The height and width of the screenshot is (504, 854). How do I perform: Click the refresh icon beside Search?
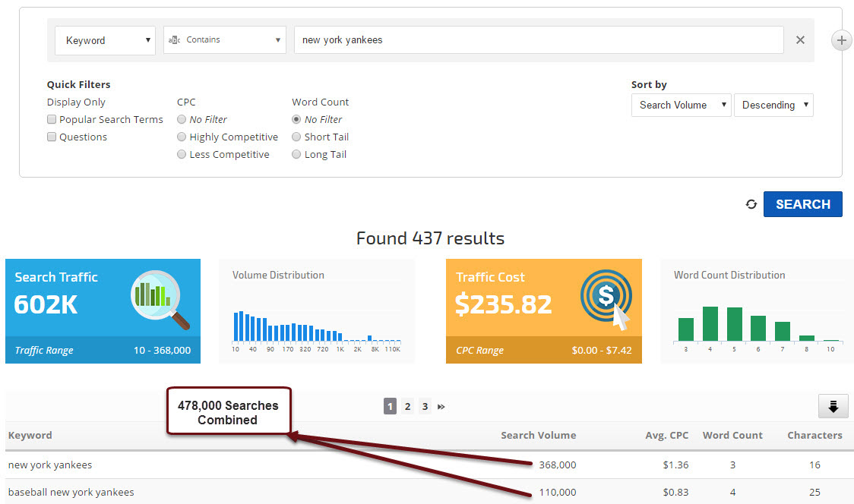click(x=751, y=204)
